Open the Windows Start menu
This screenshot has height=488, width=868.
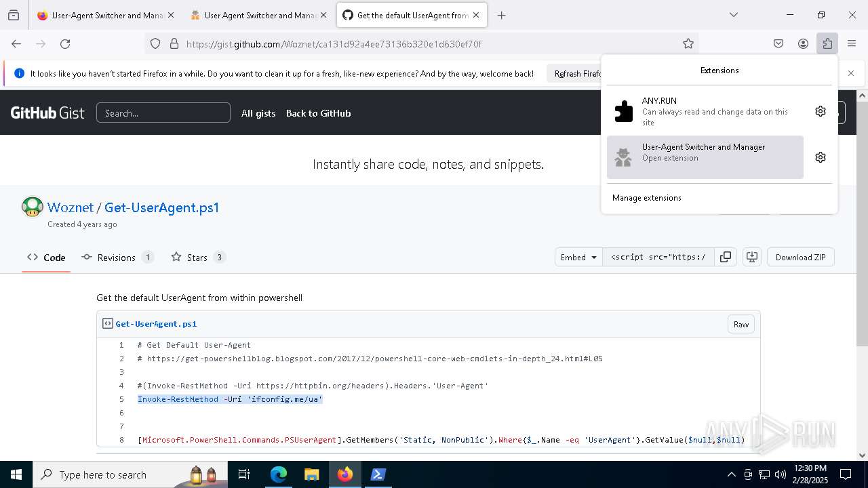(16, 474)
